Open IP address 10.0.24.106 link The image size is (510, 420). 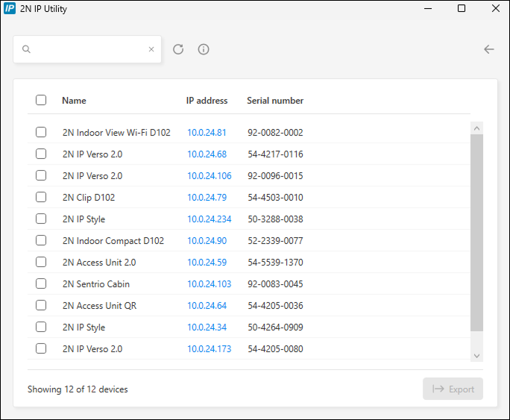point(209,175)
